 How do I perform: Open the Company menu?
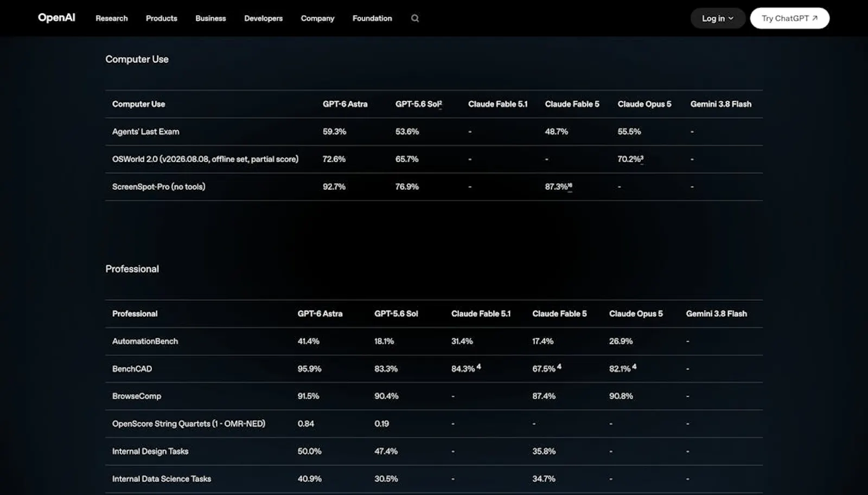click(317, 18)
